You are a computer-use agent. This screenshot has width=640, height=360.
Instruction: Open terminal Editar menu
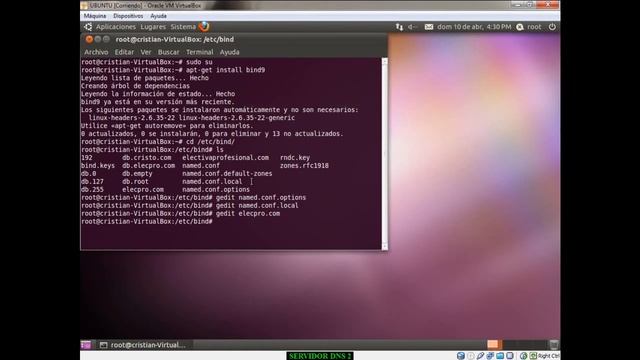click(124, 52)
